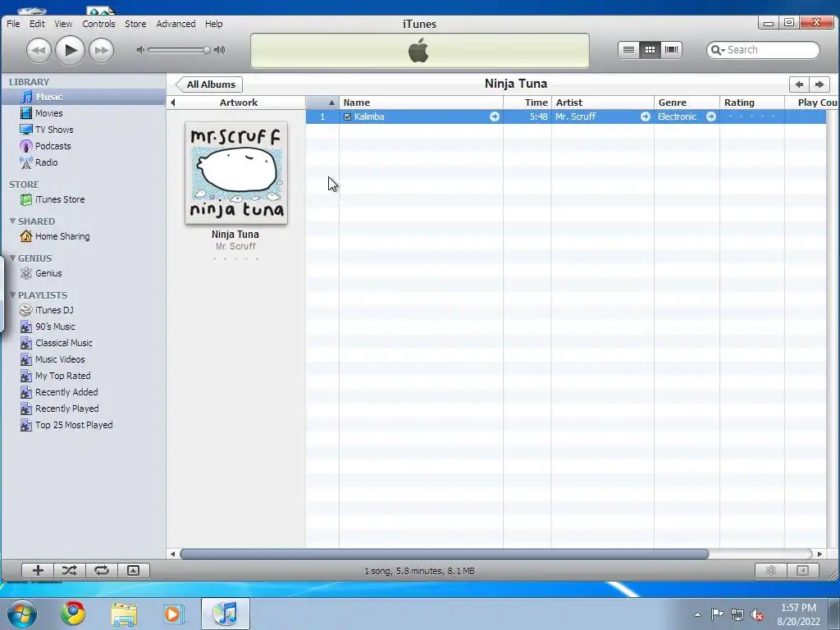Image resolution: width=840 pixels, height=630 pixels.
Task: Click the low volume speaker icon
Action: tap(140, 50)
